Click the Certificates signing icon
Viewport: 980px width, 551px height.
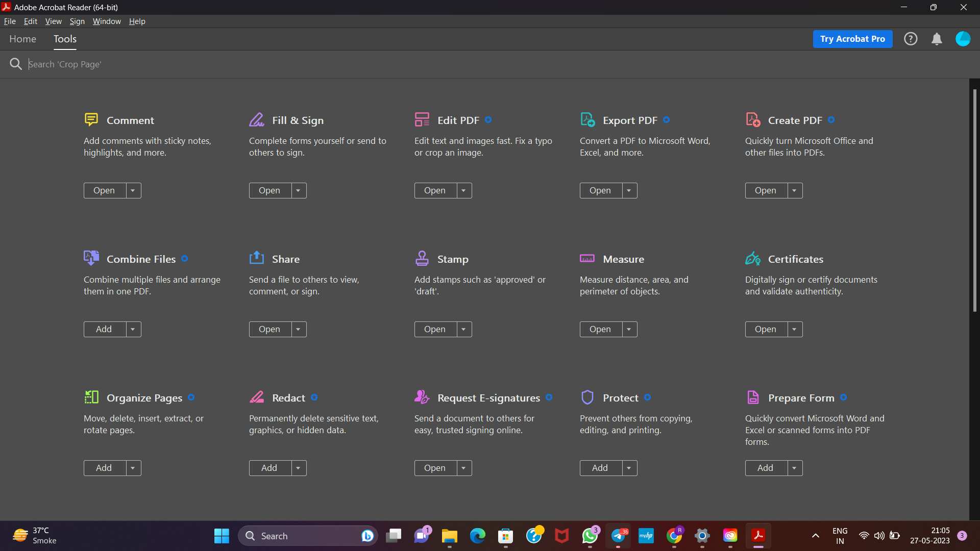tap(752, 258)
